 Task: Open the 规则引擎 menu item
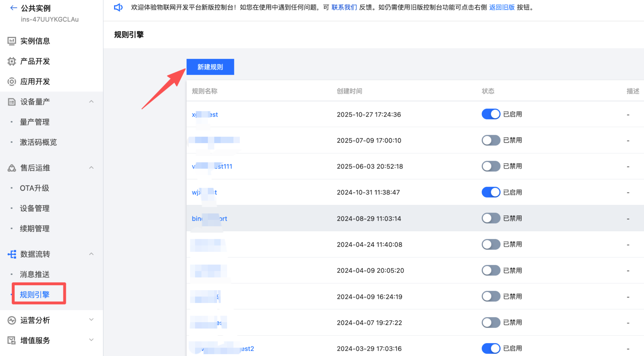(35, 294)
